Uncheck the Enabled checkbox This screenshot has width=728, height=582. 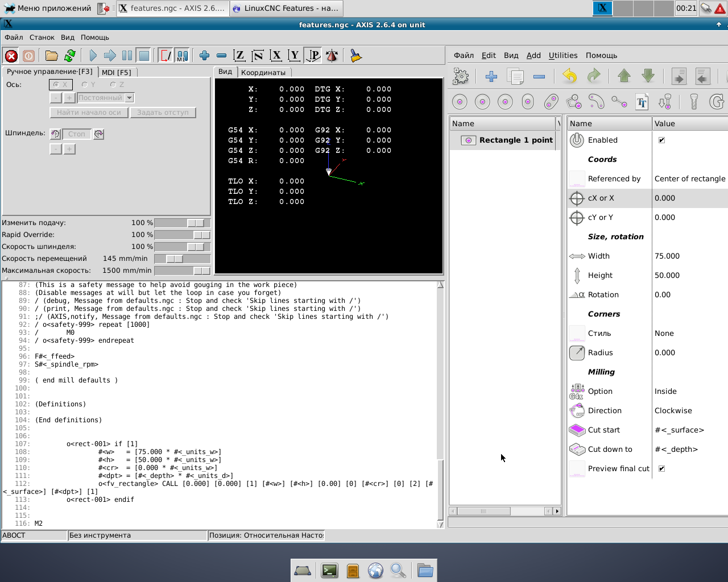coord(661,140)
